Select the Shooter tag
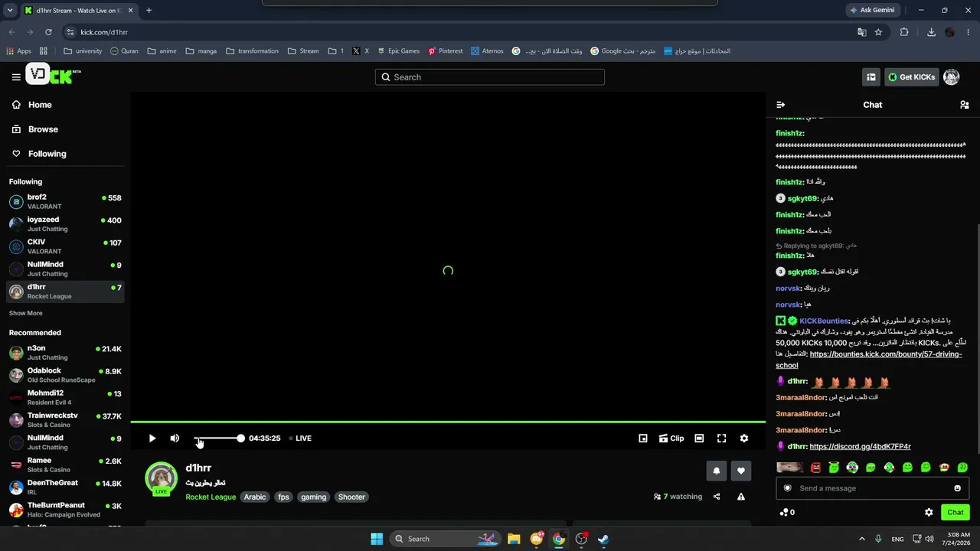 pos(351,497)
